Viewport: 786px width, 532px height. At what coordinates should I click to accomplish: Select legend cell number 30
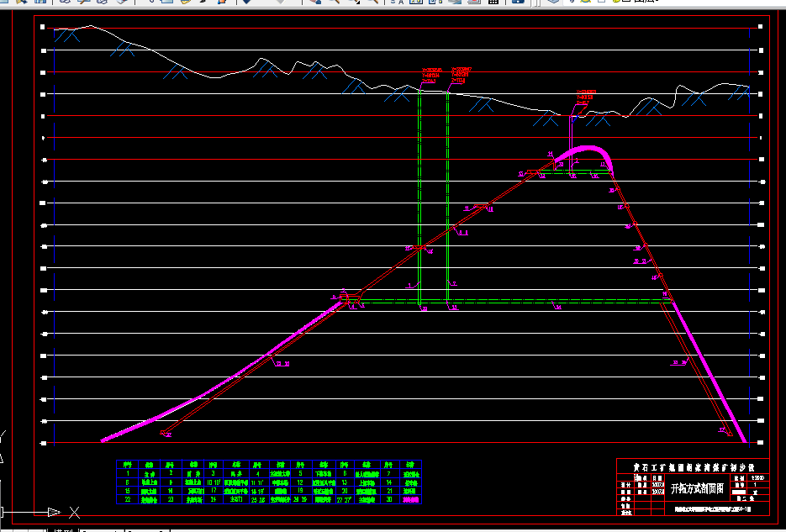click(x=389, y=499)
